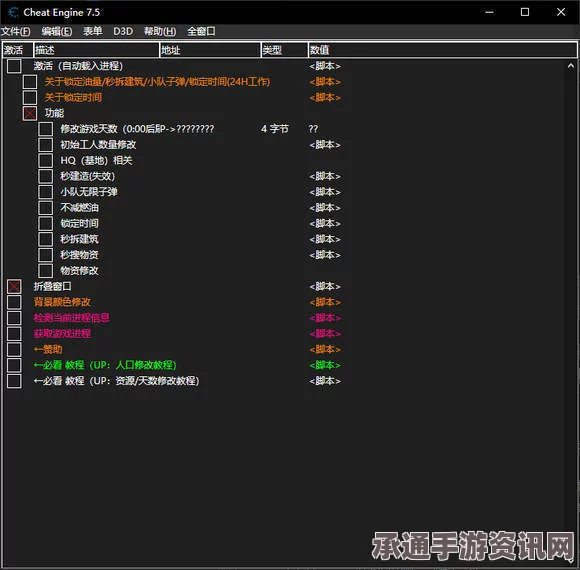The width and height of the screenshot is (580, 570).
Task: Maximize the Cheat Engine window
Action: pyautogui.click(x=525, y=12)
